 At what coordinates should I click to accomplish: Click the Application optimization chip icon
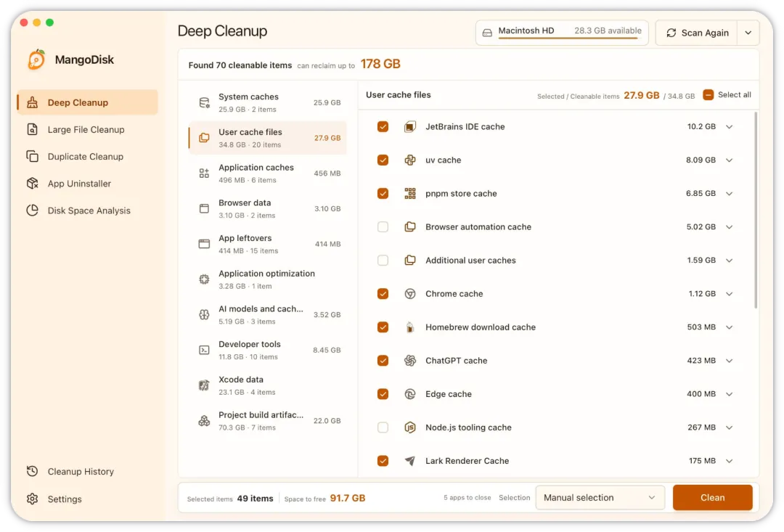pyautogui.click(x=204, y=279)
